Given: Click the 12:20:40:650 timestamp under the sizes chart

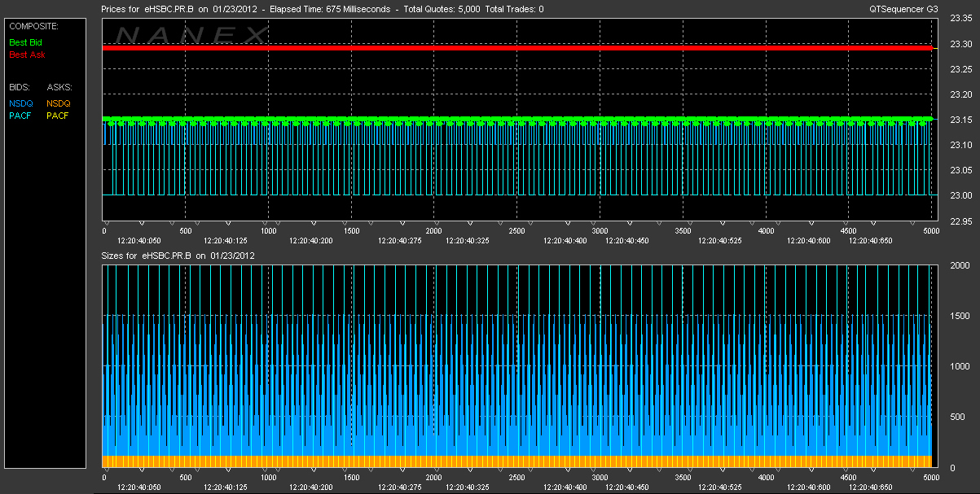Looking at the screenshot, I should [x=870, y=487].
